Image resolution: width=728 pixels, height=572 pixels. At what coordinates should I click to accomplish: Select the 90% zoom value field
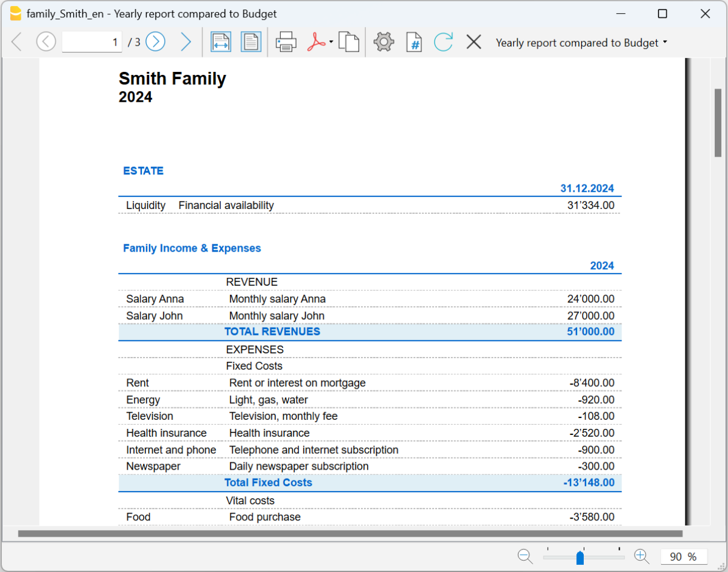[x=683, y=556]
